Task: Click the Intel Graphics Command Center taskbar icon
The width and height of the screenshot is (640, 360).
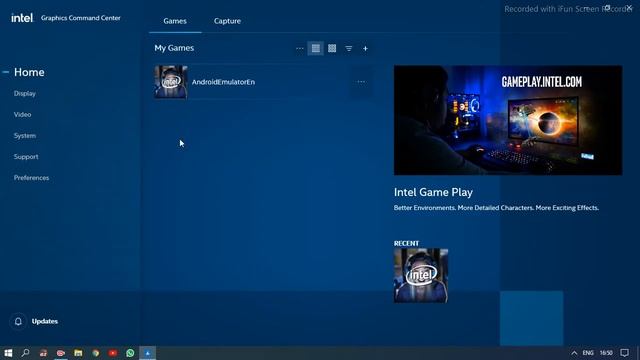Action: click(148, 353)
